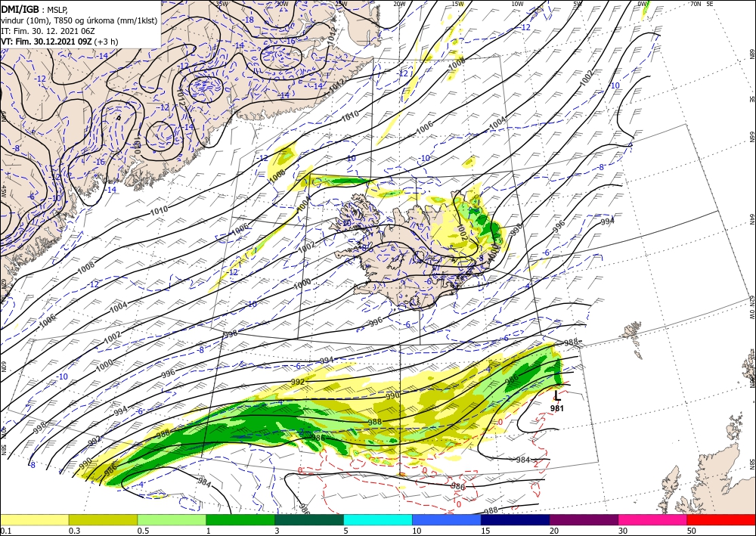The width and height of the screenshot is (756, 536).
Task: Select the dark green 3–5 legend segment
Action: tap(309, 519)
